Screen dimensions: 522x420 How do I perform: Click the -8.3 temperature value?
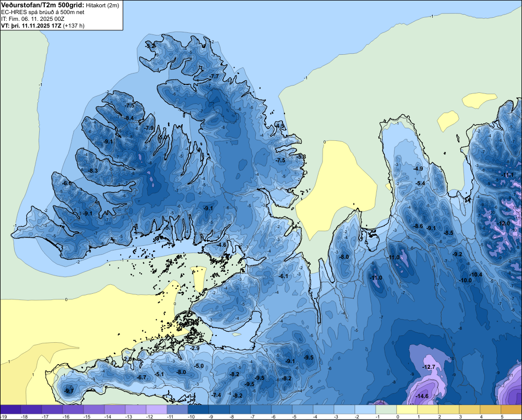93,171
